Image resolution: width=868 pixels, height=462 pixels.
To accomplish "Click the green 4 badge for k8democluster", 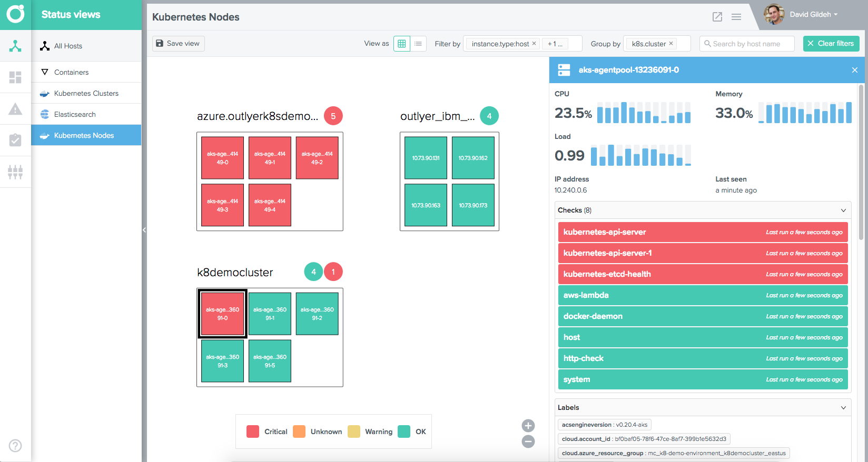I will point(313,272).
